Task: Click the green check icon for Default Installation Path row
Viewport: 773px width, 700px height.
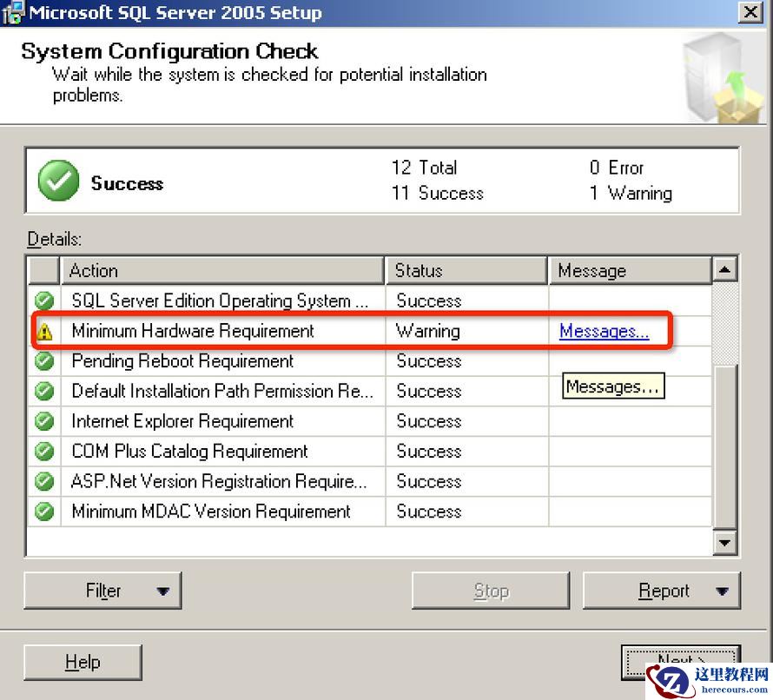Action: 44,391
